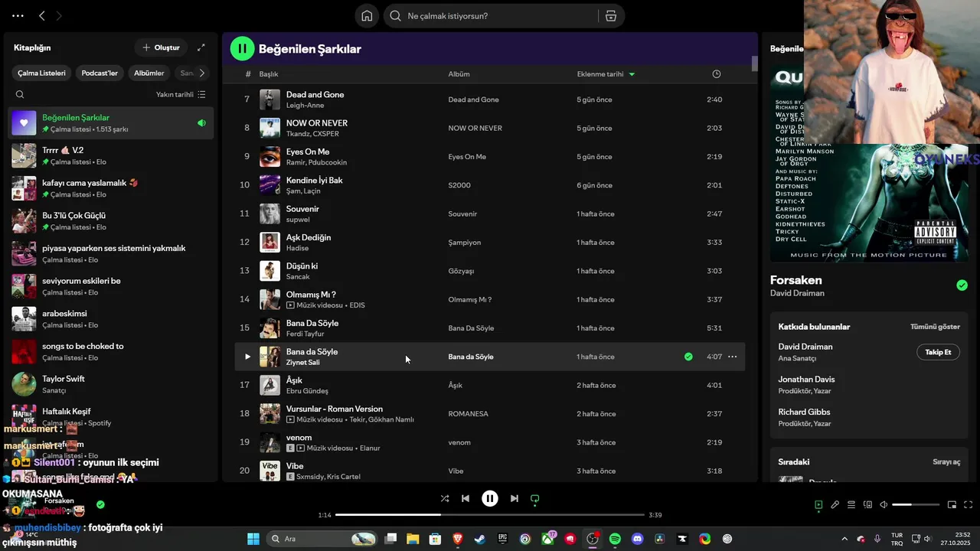The width and height of the screenshot is (980, 551).
Task: Expand library with the double-arrow icon
Action: pyautogui.click(x=201, y=47)
